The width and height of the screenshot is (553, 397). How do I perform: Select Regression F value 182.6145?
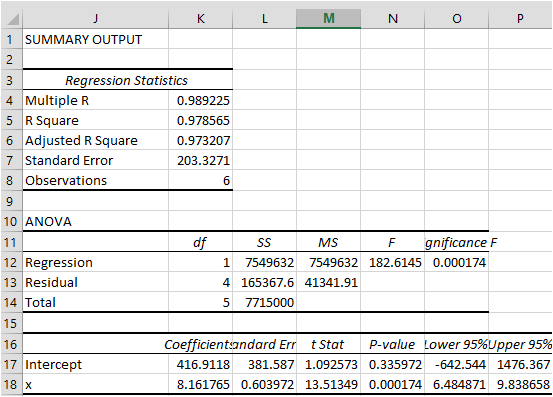pyautogui.click(x=393, y=262)
